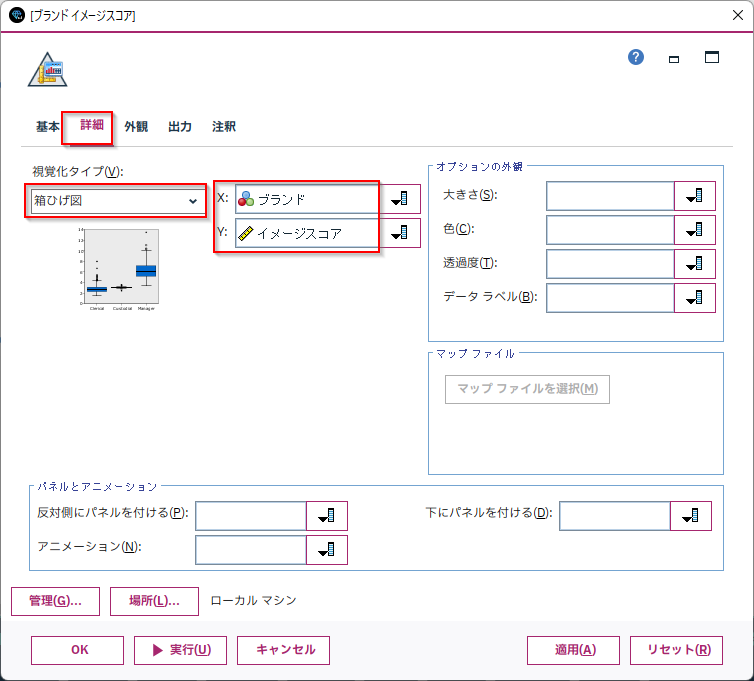Open field picker for 色(C)
The image size is (754, 681).
694,230
